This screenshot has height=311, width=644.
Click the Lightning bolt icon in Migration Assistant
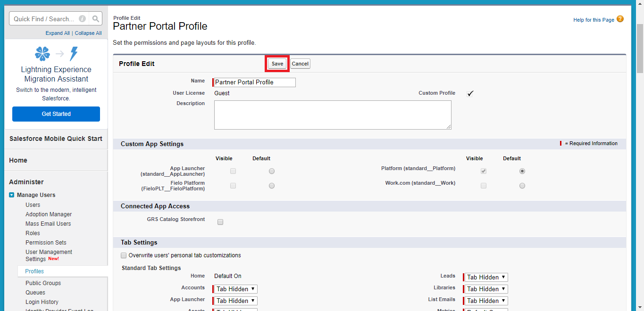[x=74, y=54]
